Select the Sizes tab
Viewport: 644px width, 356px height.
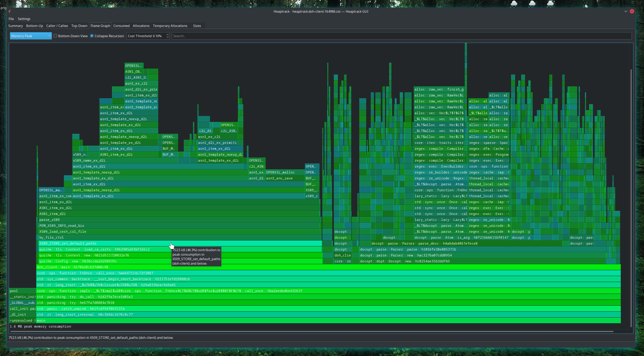click(197, 26)
